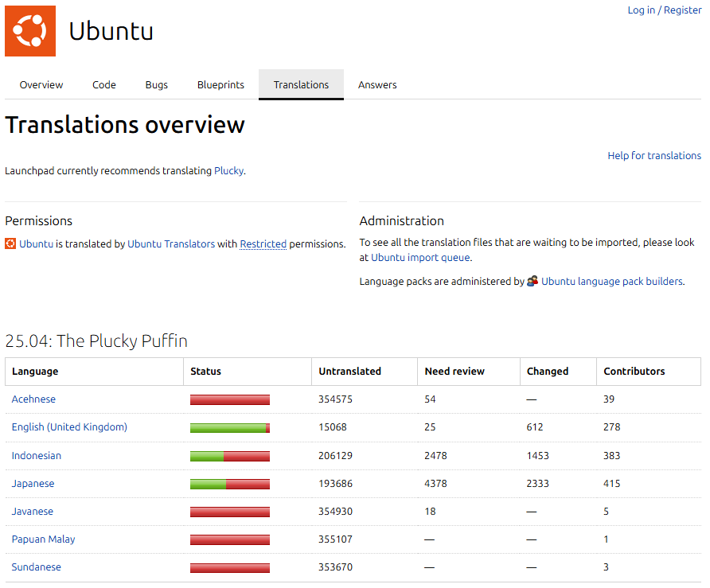Open the Answers tab
This screenshot has height=588, width=710.
tap(377, 84)
